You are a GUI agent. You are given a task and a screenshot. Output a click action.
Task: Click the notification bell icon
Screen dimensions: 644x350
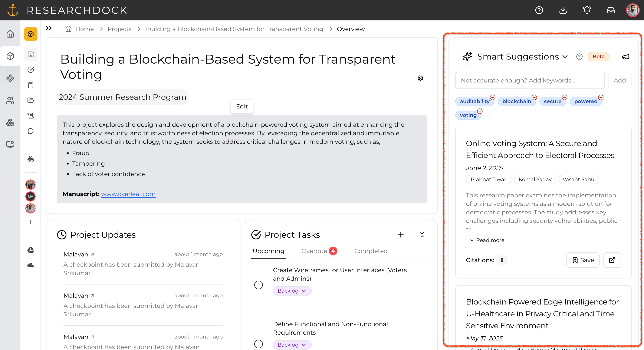586,10
